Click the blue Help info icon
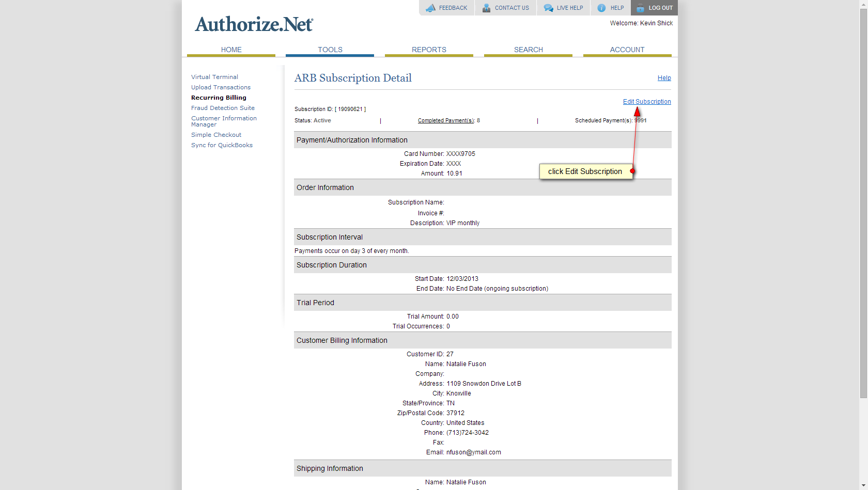Viewport: 868px width, 490px height. (601, 8)
